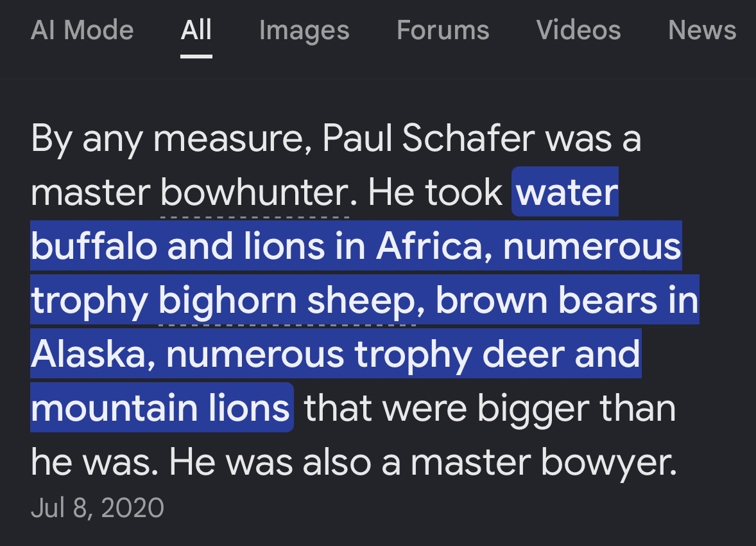Click the white underline beneath All tab
This screenshot has height=546, width=756.
196,57
